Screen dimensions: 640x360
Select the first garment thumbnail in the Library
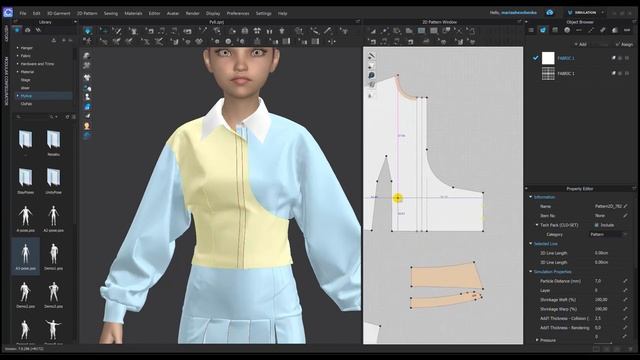pyautogui.click(x=25, y=139)
